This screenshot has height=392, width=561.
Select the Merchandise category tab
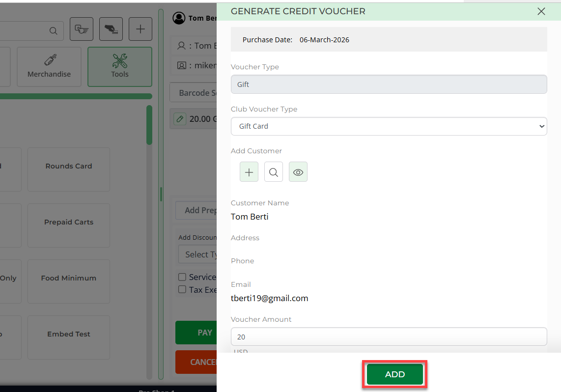(x=49, y=67)
